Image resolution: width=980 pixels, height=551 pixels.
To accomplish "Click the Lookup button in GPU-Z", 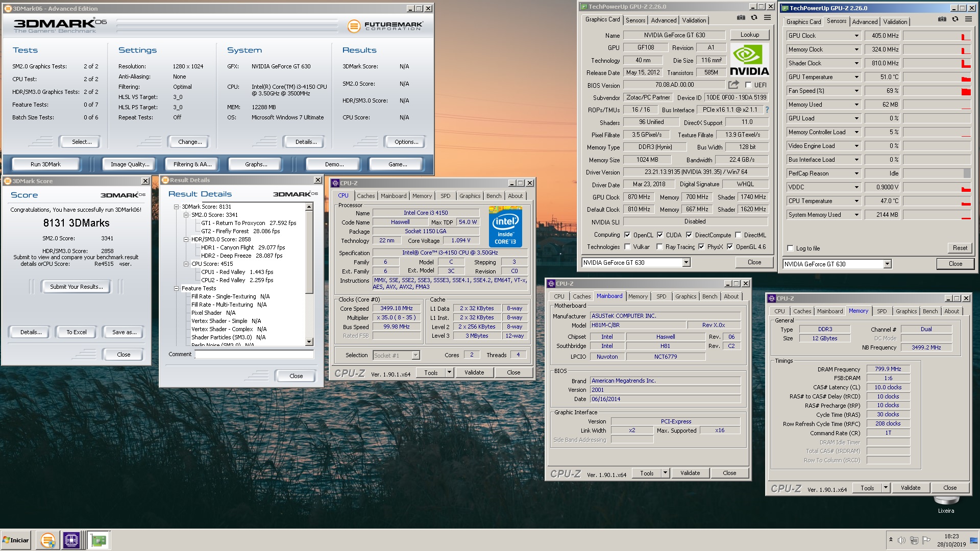I will 750,35.
